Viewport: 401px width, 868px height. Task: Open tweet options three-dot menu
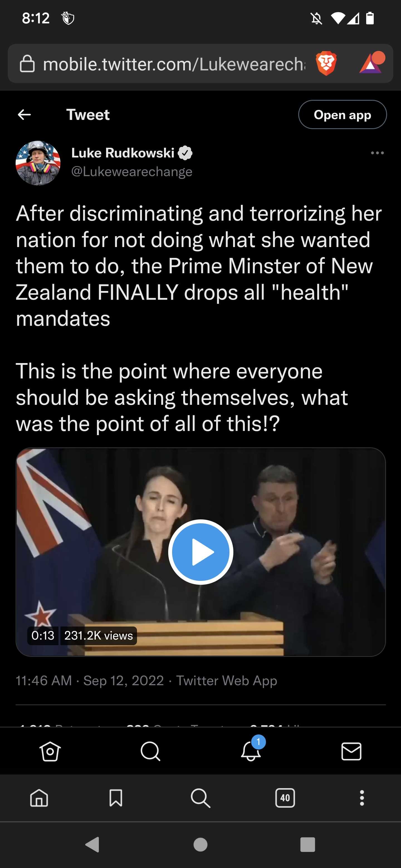tap(377, 153)
